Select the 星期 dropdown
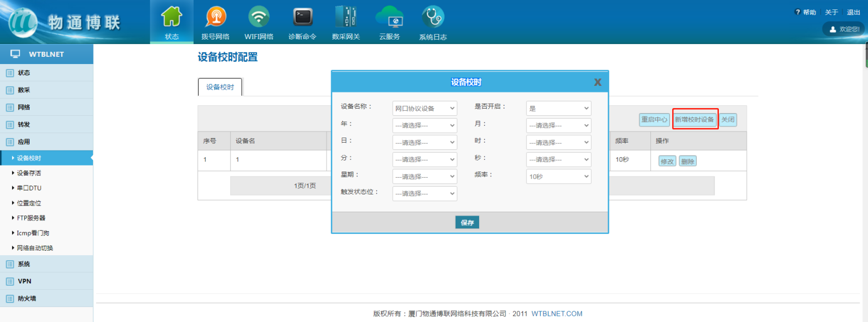Screen dimensions: 868x322 point(425,177)
